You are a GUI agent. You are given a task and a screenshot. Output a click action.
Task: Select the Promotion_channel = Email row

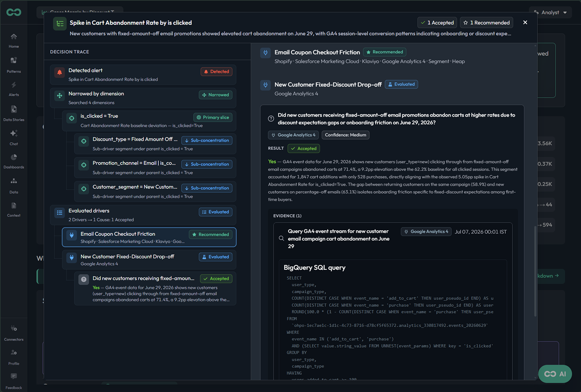[155, 168]
